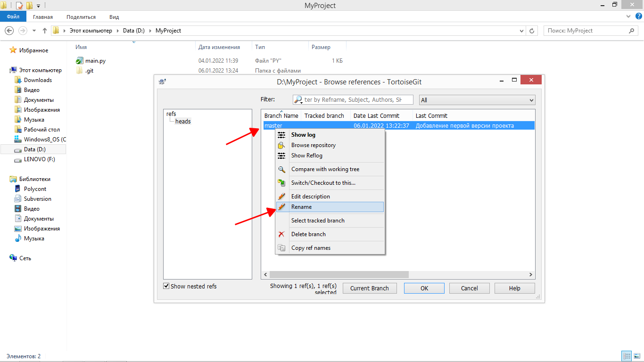Open Quick Access Toolbar customize dropdown

point(38,6)
